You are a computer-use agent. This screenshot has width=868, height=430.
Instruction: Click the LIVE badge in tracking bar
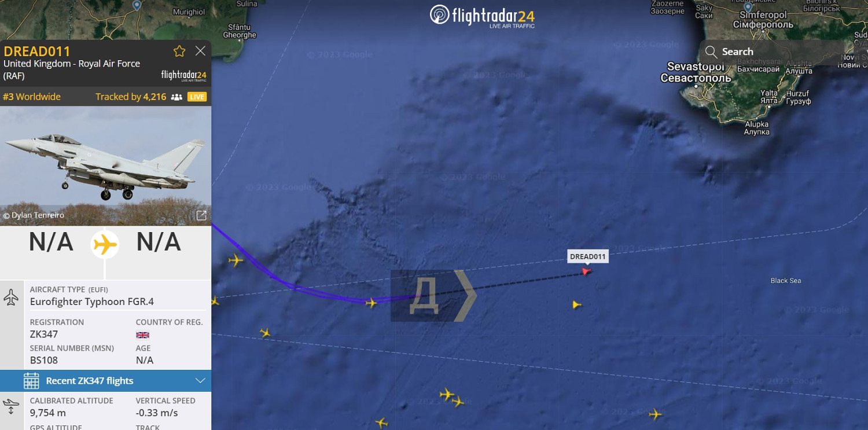[197, 97]
